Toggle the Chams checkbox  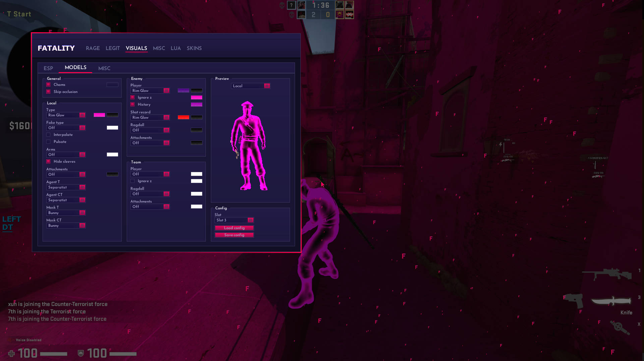48,85
